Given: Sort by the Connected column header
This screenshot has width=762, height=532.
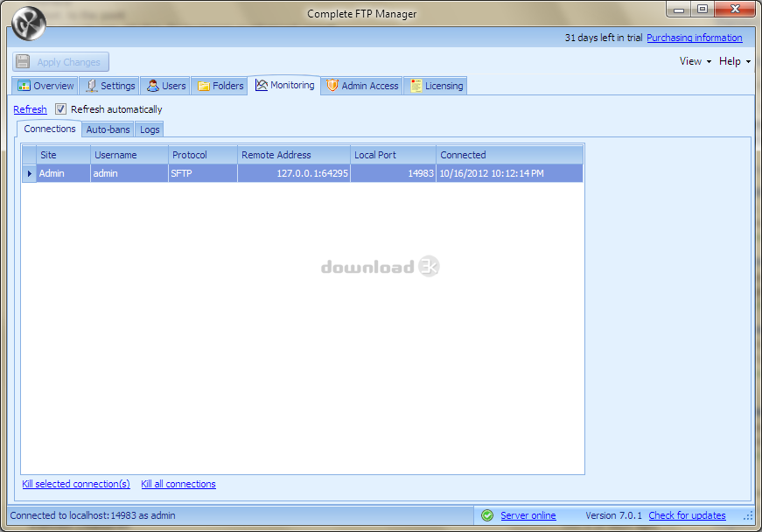Looking at the screenshot, I should [510, 155].
